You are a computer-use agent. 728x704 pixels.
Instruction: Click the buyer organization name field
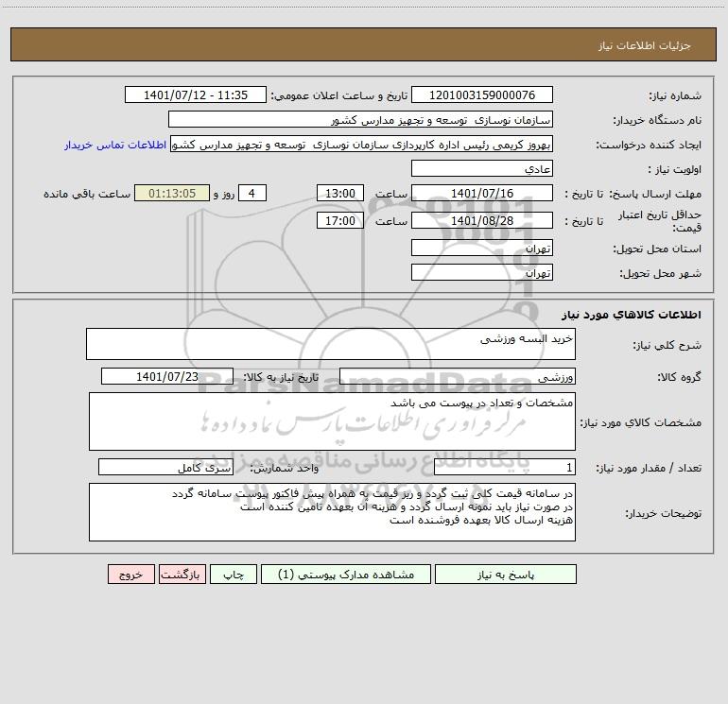click(x=360, y=119)
